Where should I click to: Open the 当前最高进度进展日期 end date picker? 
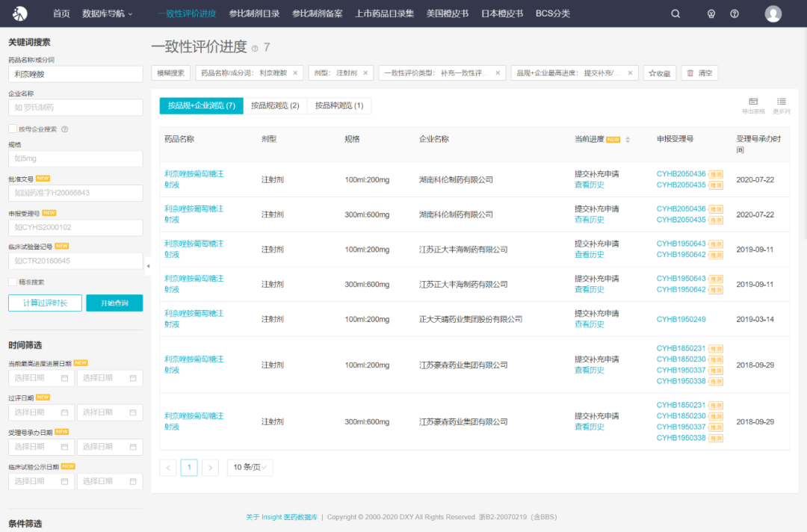[110, 378]
